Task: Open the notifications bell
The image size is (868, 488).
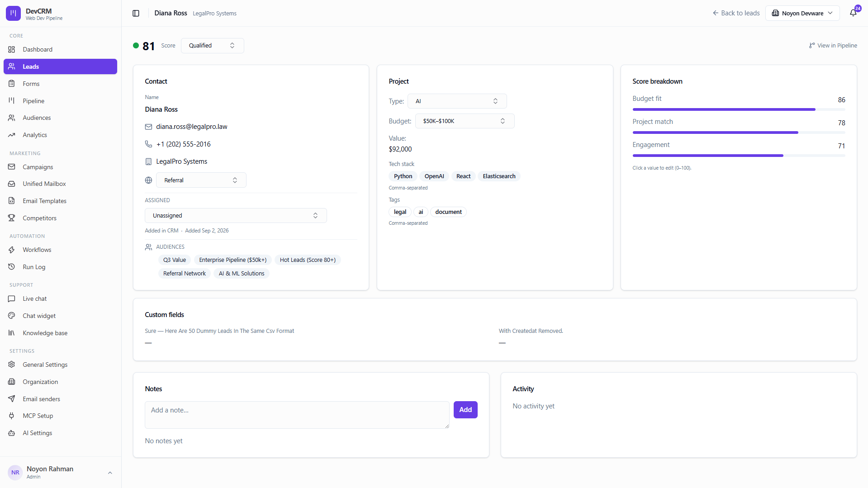Action: (x=853, y=13)
